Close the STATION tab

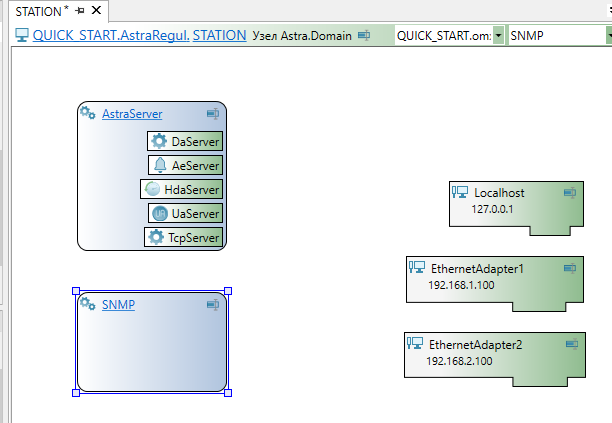click(x=96, y=11)
